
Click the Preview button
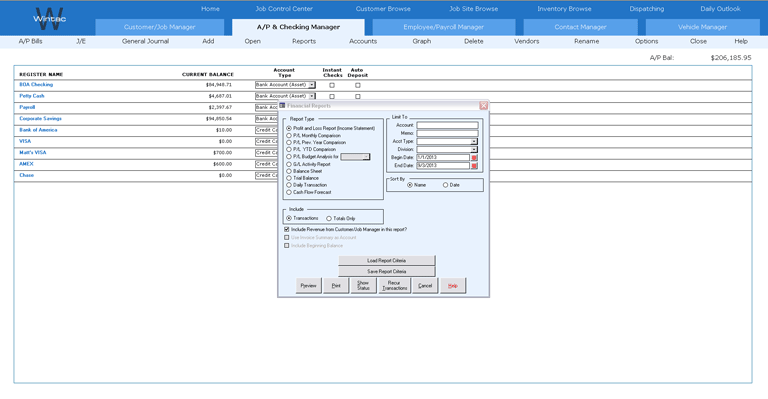pos(308,285)
